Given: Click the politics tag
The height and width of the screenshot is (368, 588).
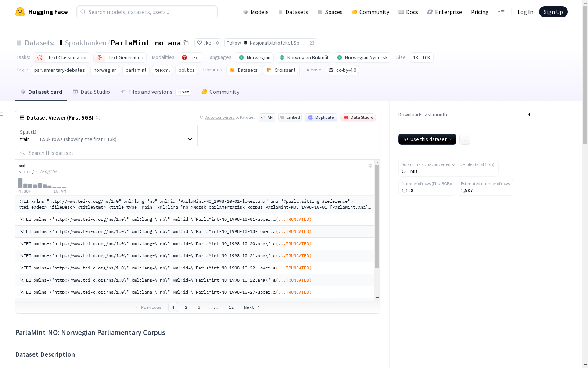Looking at the screenshot, I should click(187, 70).
